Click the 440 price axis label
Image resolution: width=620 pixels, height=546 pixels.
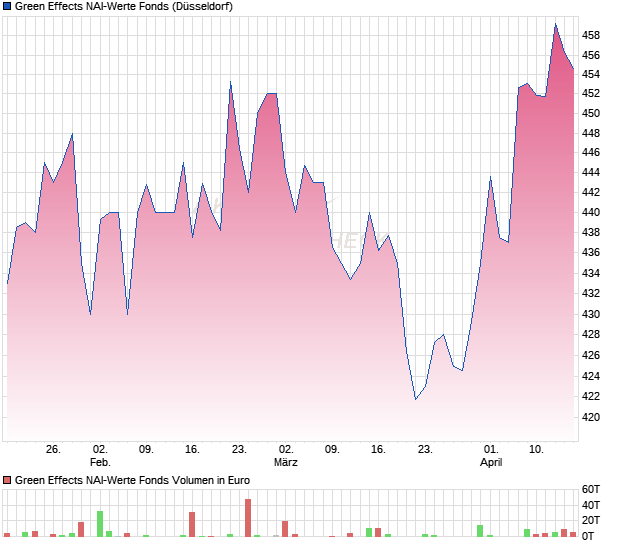click(x=591, y=213)
